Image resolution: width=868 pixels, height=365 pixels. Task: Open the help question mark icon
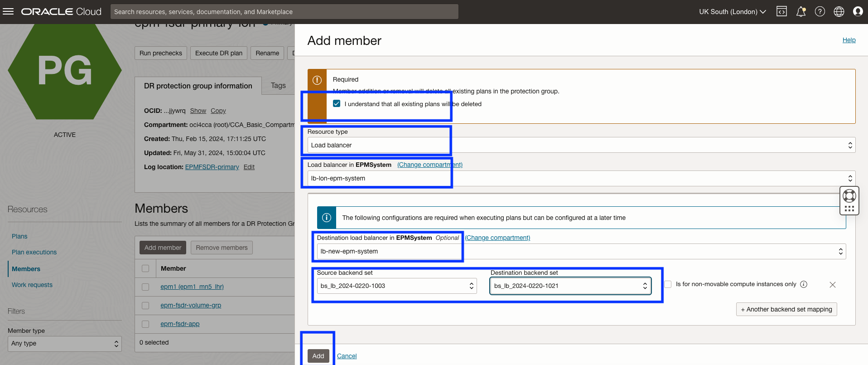coord(820,11)
